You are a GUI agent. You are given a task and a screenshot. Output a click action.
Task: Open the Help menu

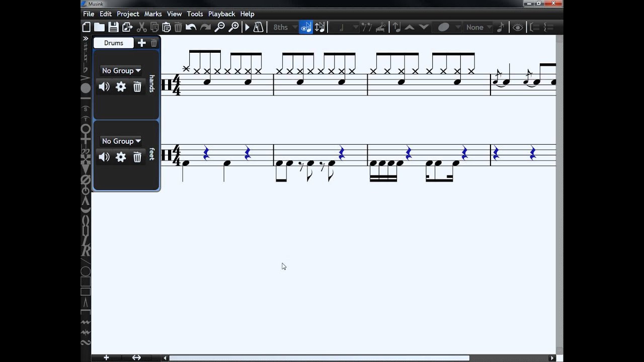[x=247, y=14]
